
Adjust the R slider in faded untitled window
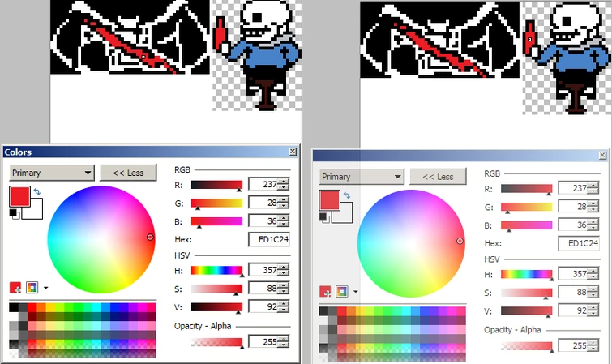[x=527, y=189]
